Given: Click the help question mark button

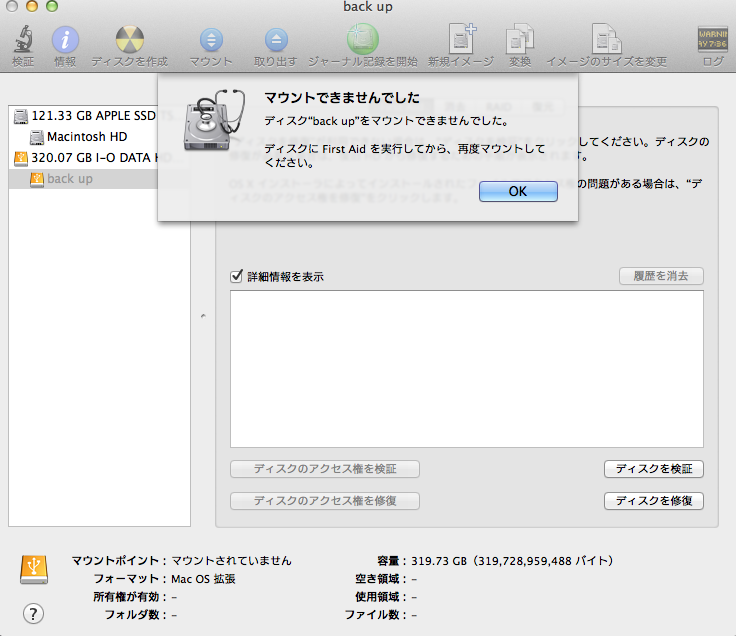Looking at the screenshot, I should pos(33,613).
